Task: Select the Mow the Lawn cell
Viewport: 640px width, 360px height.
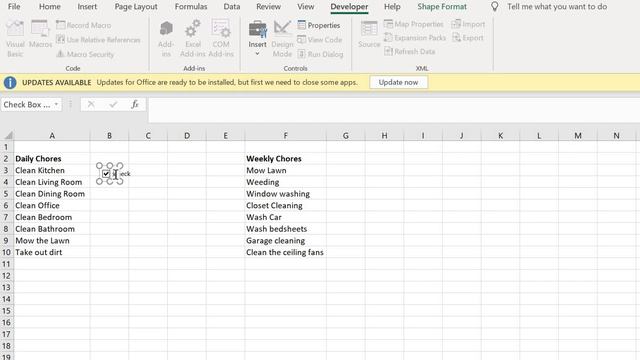Action: point(52,240)
